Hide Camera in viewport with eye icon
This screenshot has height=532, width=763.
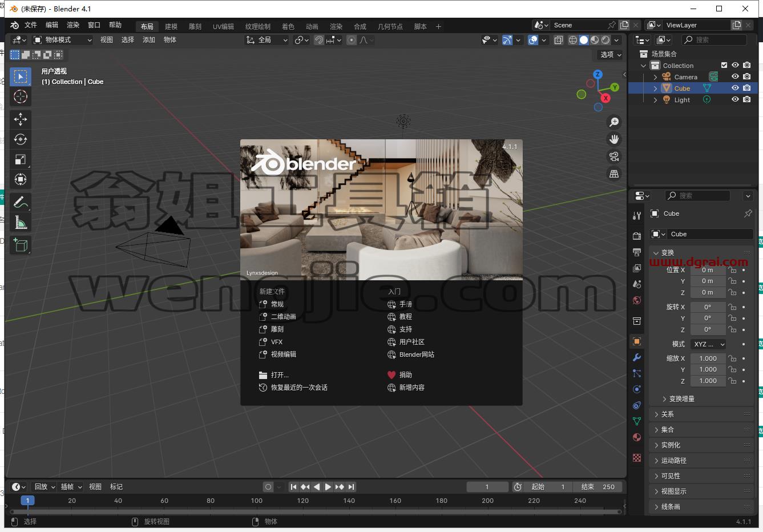click(x=735, y=76)
